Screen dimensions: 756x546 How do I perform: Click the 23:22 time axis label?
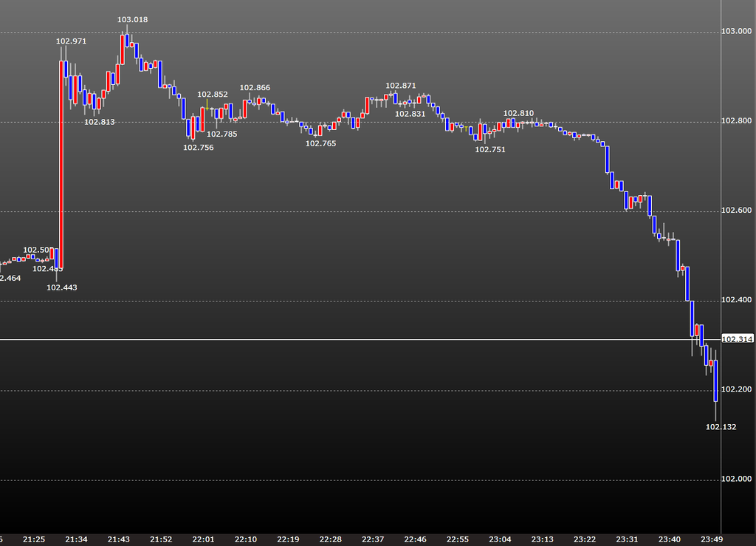pos(585,540)
